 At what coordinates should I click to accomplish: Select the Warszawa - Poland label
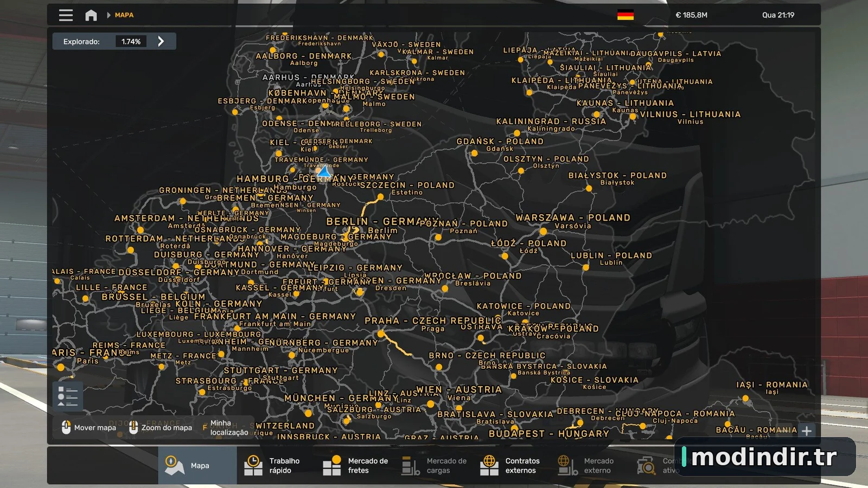pos(573,217)
